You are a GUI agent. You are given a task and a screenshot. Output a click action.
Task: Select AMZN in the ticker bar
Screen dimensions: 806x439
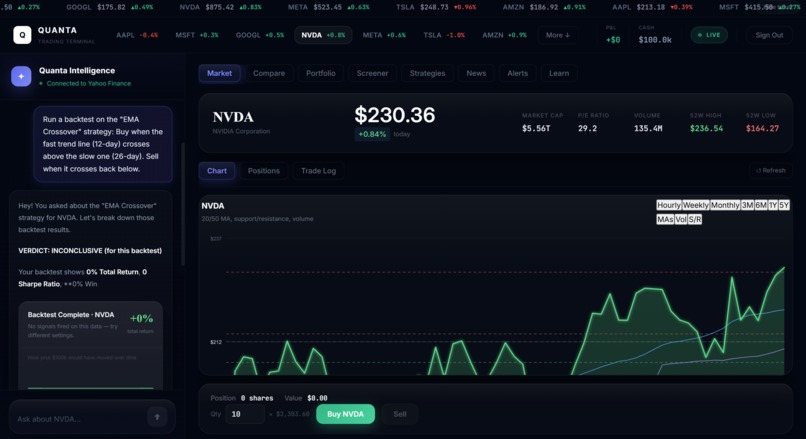click(x=504, y=35)
